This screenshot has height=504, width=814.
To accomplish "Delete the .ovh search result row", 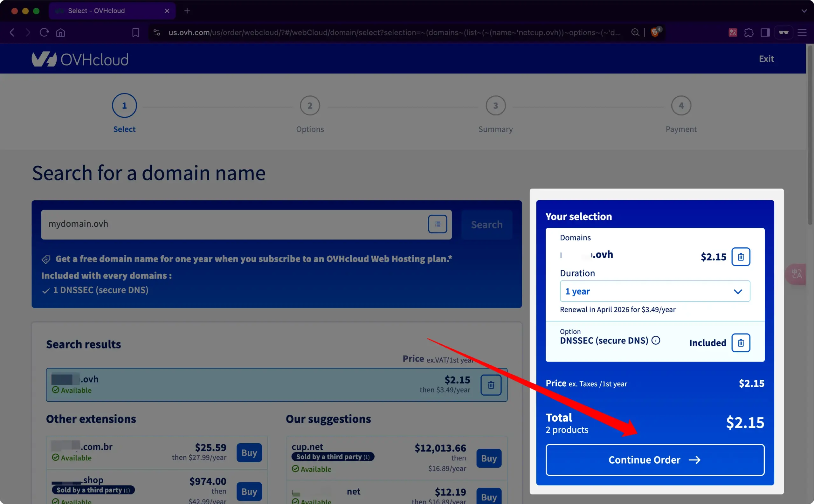I will coord(491,385).
